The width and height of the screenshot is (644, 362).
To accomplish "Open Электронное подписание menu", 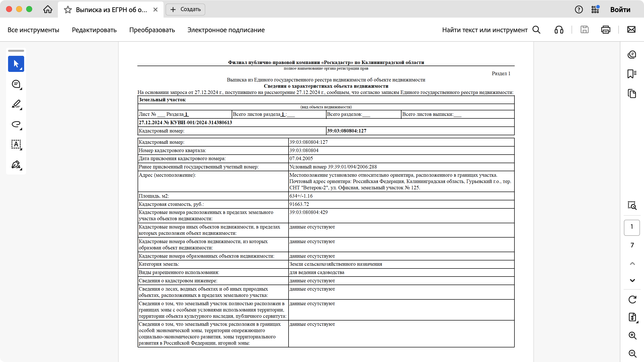I will coord(226,30).
